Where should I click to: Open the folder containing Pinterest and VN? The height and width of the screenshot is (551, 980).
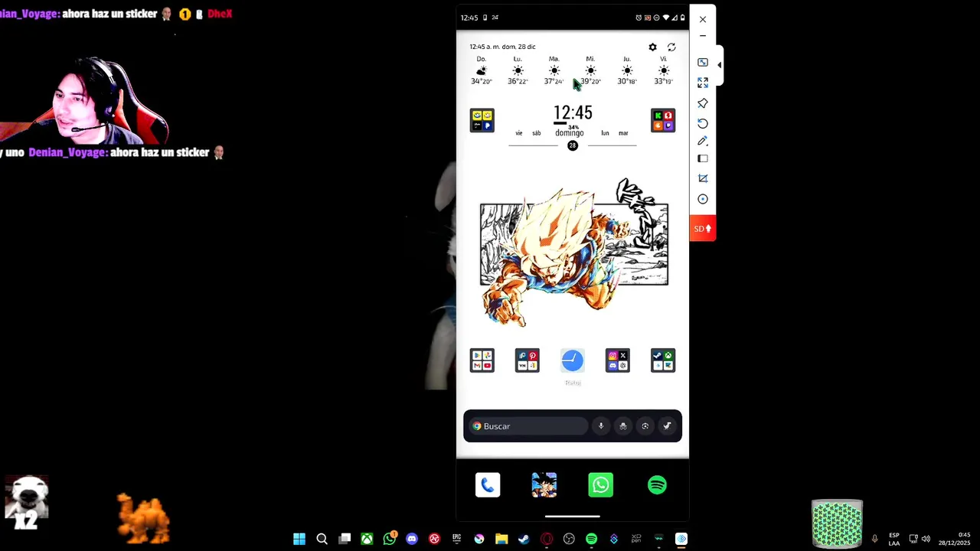[x=528, y=360]
